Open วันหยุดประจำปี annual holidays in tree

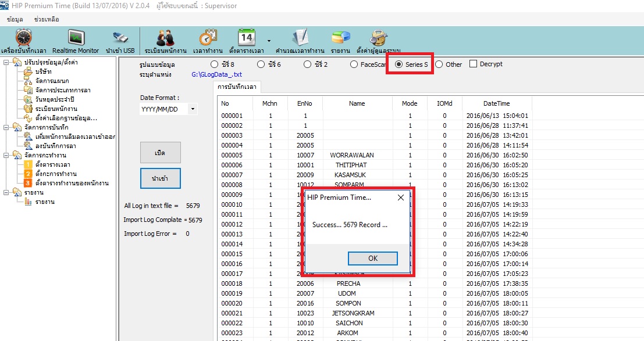point(55,99)
